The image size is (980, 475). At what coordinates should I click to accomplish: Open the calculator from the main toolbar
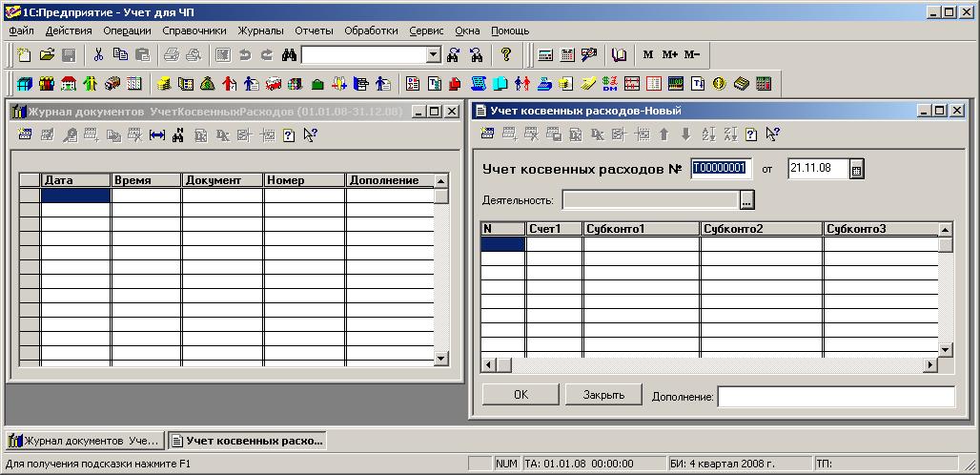[x=545, y=55]
